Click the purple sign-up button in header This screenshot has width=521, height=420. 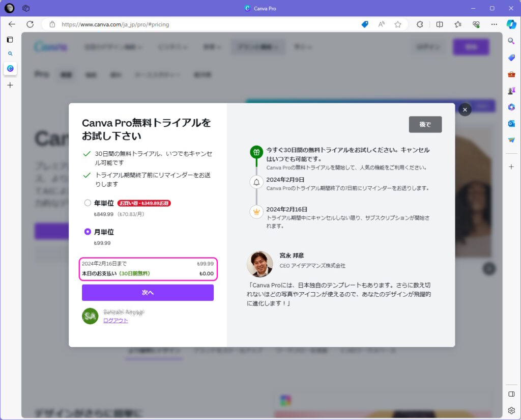(x=471, y=47)
